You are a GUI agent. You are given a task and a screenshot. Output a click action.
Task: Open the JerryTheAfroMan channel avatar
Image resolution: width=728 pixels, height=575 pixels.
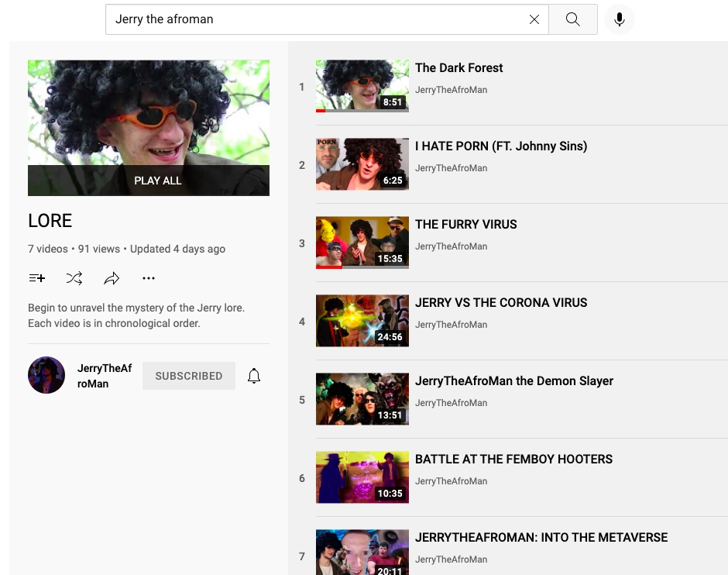[x=46, y=375]
